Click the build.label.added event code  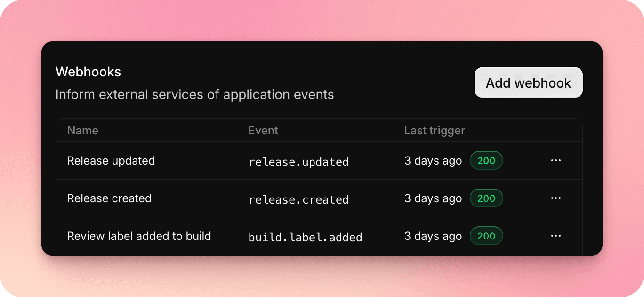[305, 237]
